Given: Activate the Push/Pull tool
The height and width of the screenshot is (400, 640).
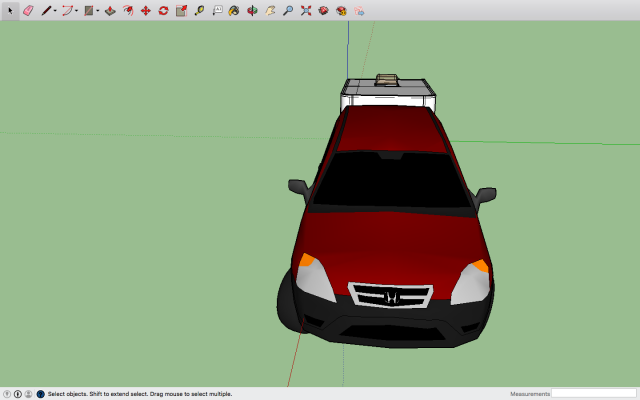Looking at the screenshot, I should [110, 11].
